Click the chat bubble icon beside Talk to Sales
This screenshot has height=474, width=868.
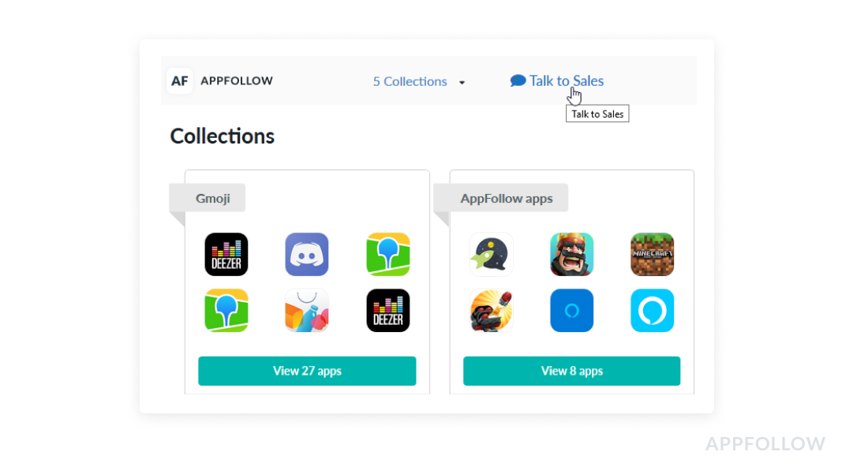(x=518, y=80)
